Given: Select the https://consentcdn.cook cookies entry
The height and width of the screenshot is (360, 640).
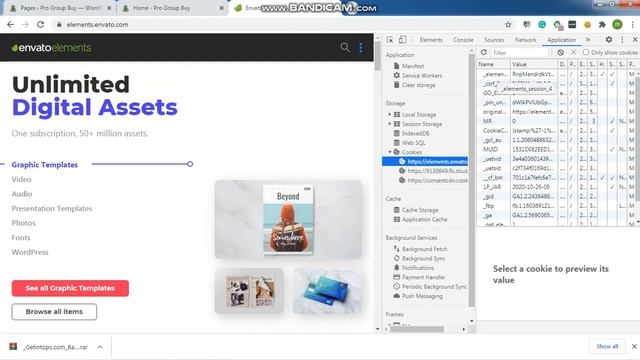Looking at the screenshot, I should point(433,180).
